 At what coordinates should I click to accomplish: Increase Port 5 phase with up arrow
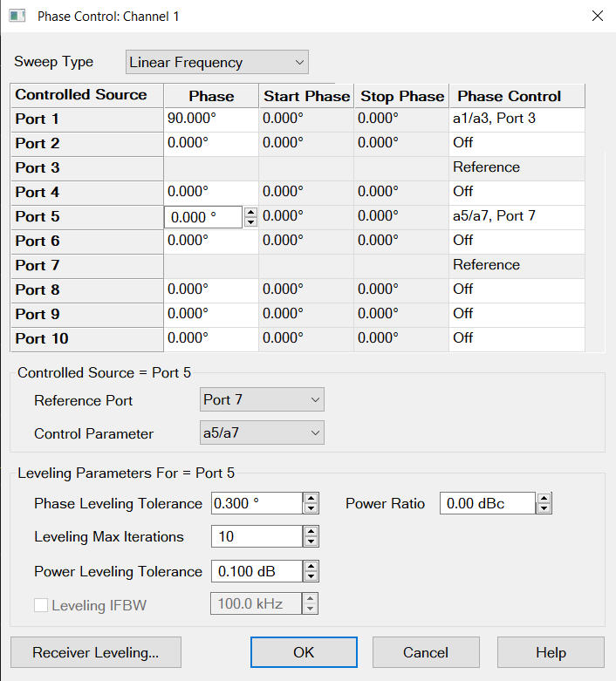250,212
